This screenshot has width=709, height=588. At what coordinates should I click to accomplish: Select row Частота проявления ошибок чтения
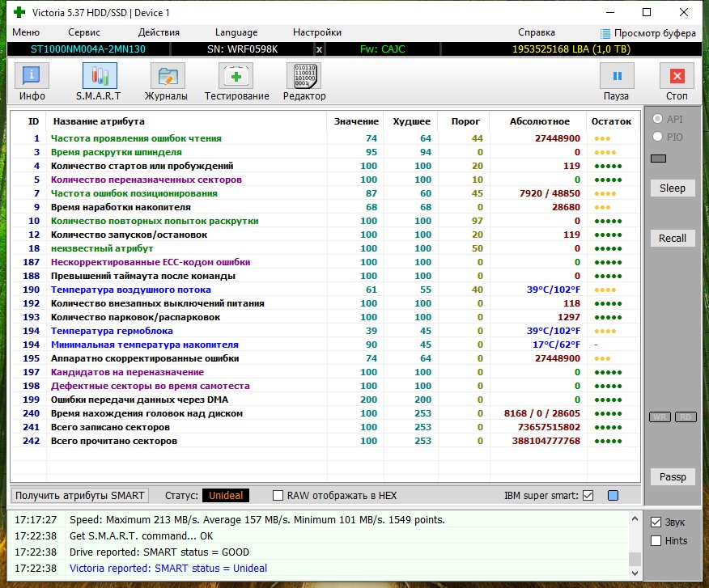(x=325, y=139)
